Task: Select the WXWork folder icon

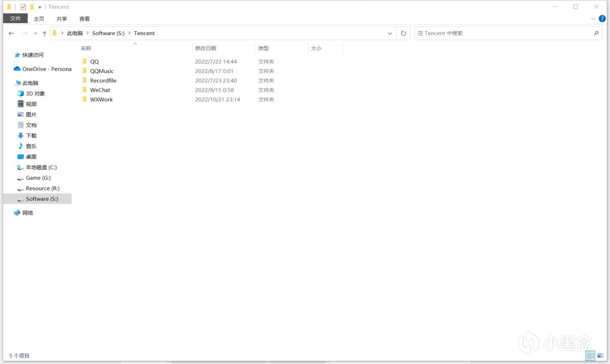Action: [x=84, y=99]
